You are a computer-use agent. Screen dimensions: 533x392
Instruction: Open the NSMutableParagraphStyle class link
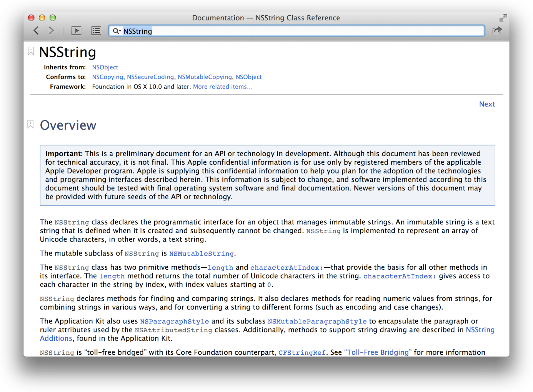[x=317, y=321]
